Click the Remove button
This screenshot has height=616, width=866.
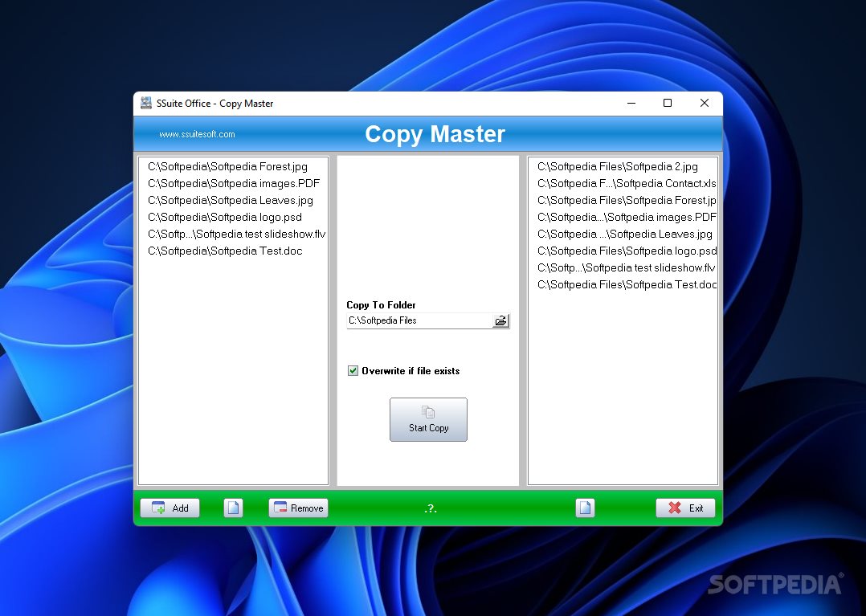point(298,508)
